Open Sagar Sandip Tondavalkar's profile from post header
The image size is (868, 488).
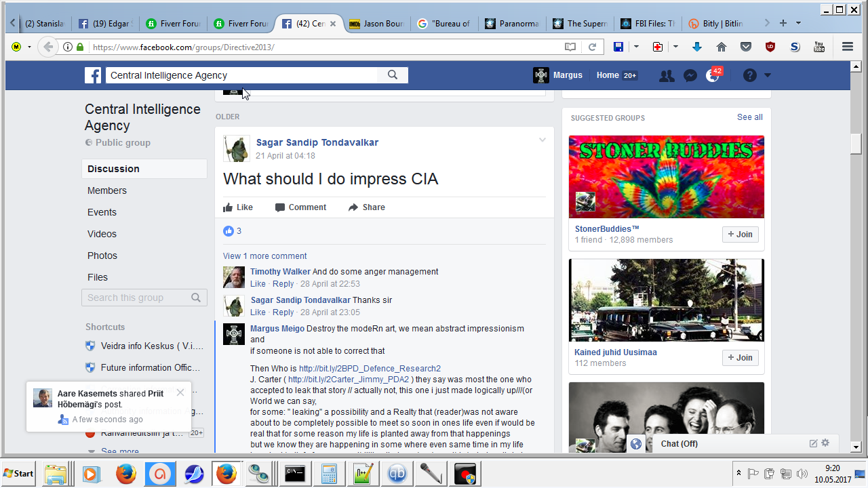[x=317, y=142]
